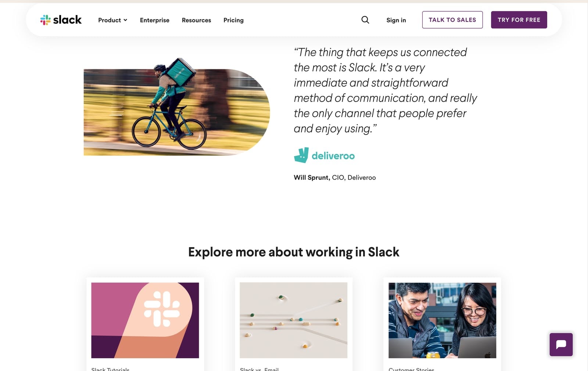The width and height of the screenshot is (588, 371).
Task: Open the search magnifier icon
Action: (x=365, y=20)
